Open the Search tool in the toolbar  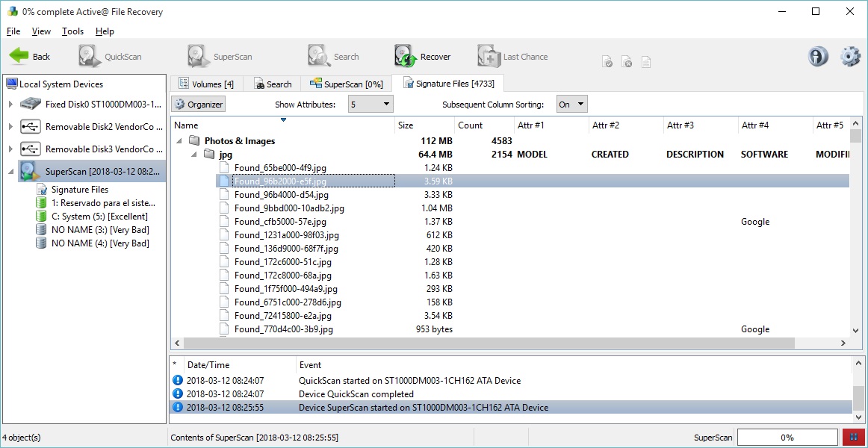334,57
